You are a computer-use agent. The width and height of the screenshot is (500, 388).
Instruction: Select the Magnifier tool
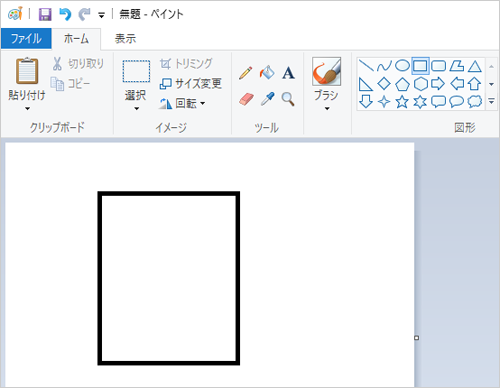[288, 99]
